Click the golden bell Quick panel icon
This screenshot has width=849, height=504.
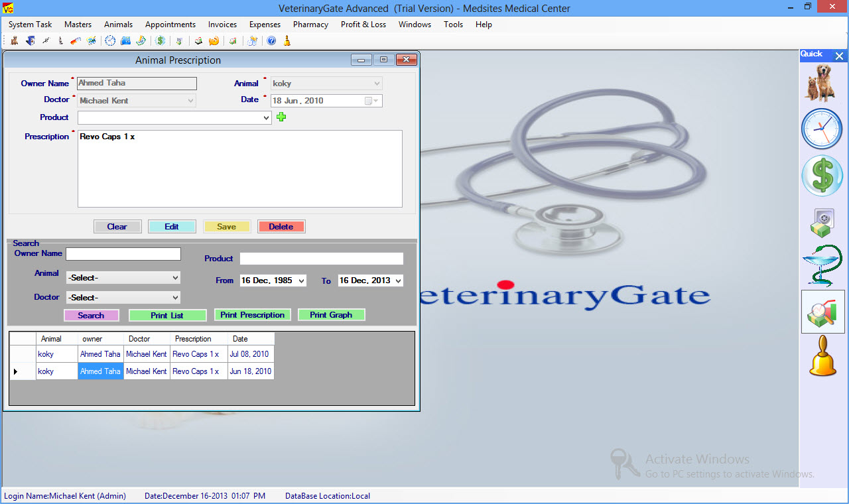click(822, 356)
